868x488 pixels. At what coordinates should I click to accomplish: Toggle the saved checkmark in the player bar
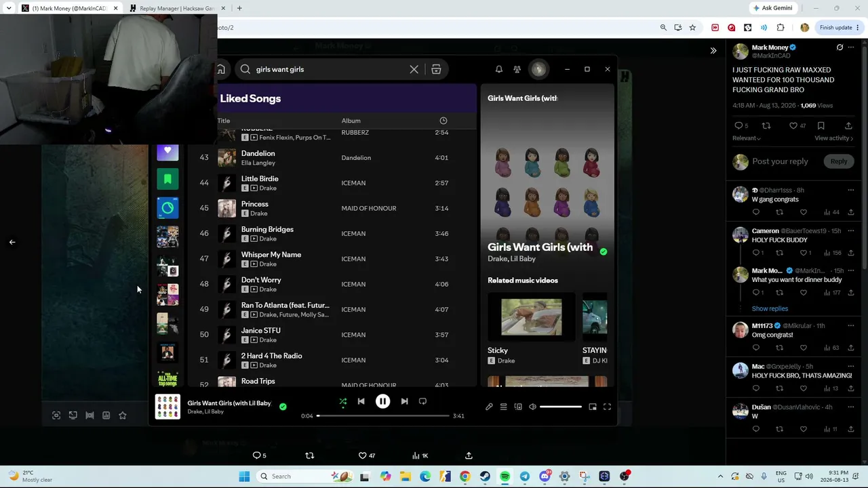[x=283, y=407]
